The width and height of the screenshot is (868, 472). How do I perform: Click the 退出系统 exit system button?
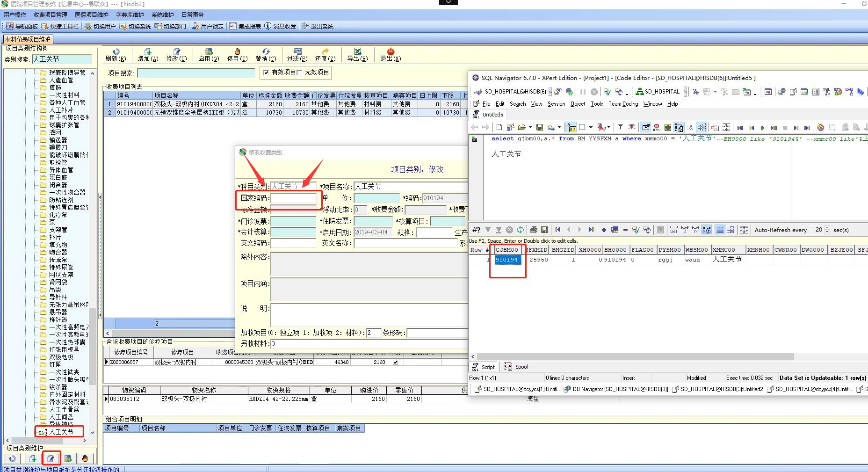click(x=318, y=26)
